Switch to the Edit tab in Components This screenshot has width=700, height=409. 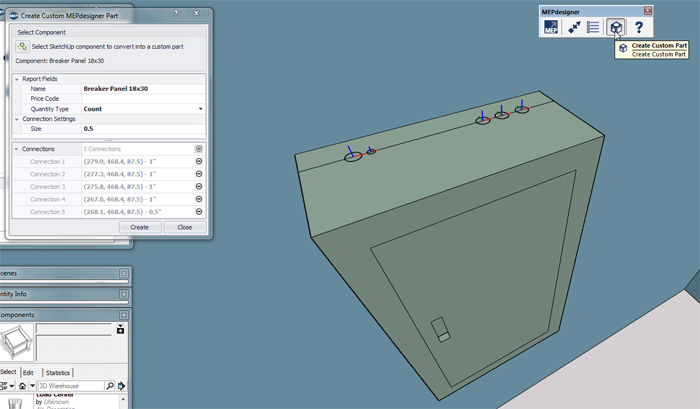[28, 372]
